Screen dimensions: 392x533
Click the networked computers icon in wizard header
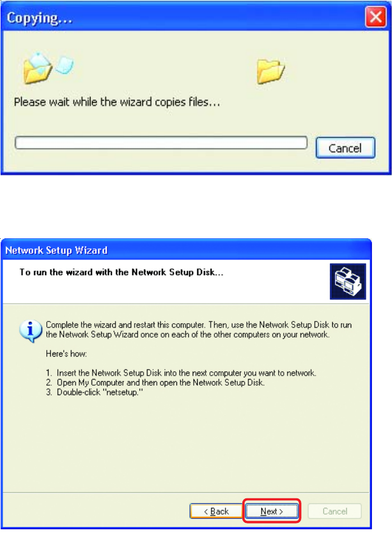pos(348,281)
